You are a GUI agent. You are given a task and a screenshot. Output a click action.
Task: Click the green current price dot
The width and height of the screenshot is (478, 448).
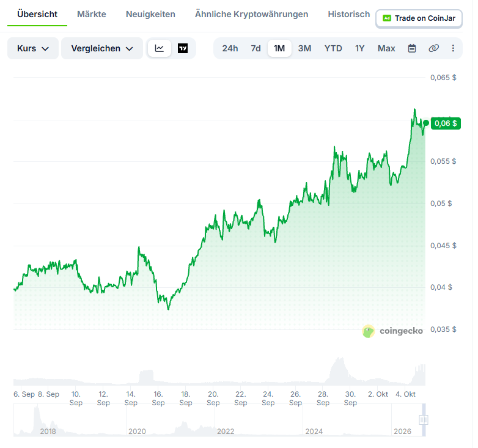tap(426, 123)
